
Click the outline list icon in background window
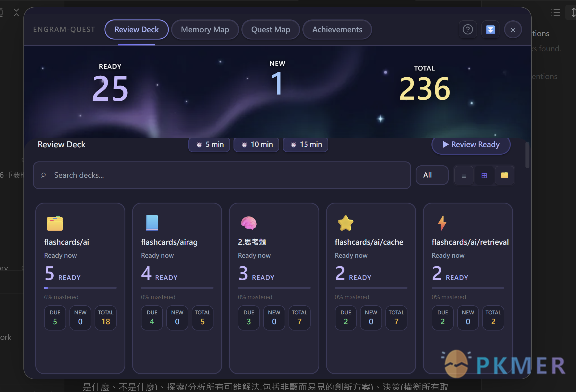555,12
